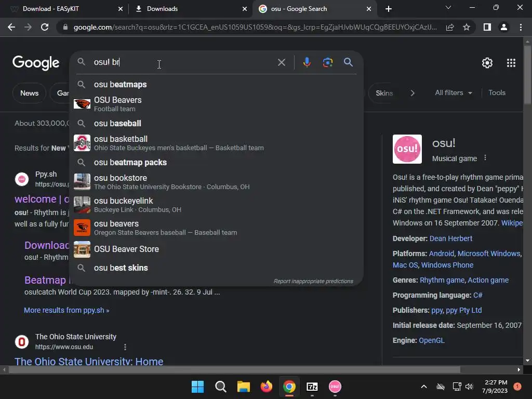532x399 pixels.
Task: Reload the current page
Action: (45, 27)
